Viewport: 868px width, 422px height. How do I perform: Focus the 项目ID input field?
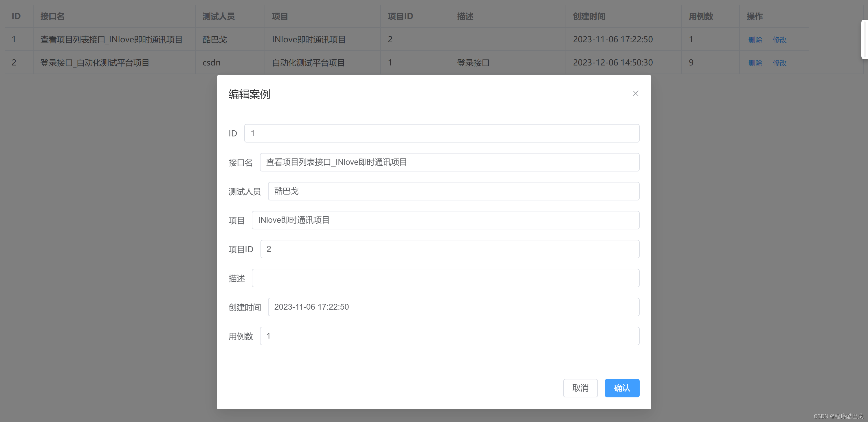coord(449,249)
